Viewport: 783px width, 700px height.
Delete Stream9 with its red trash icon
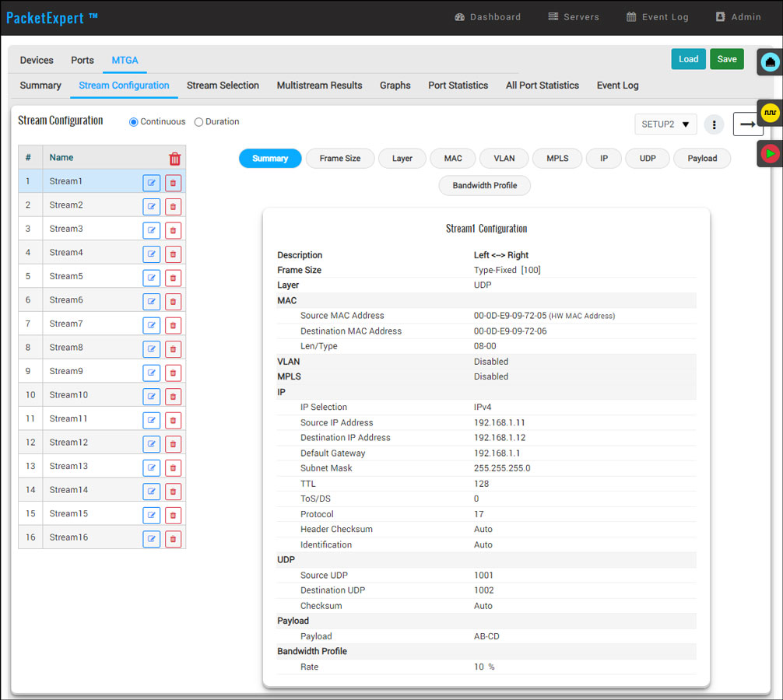[x=173, y=373]
